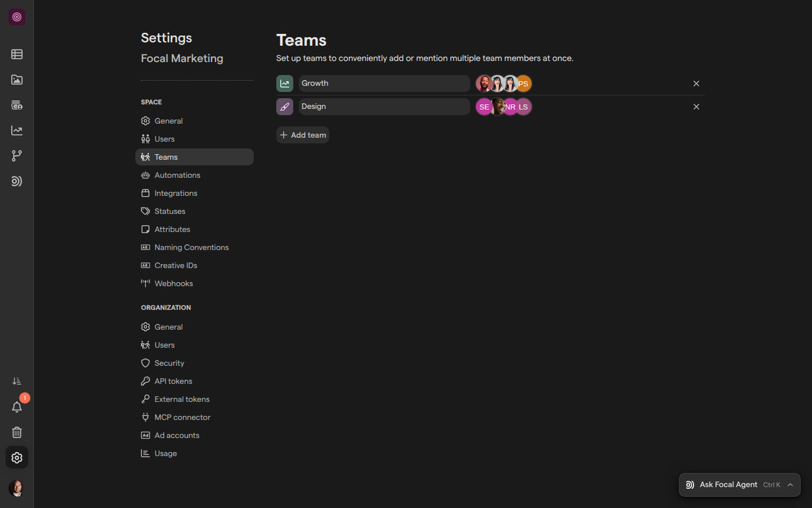Click the settings gear in left rail
This screenshot has width=812, height=508.
click(x=17, y=458)
